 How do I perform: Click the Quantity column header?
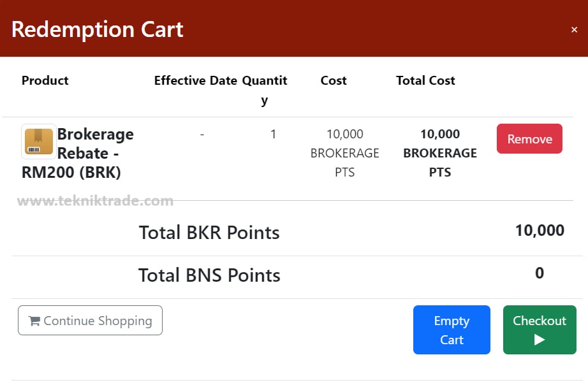click(x=265, y=90)
